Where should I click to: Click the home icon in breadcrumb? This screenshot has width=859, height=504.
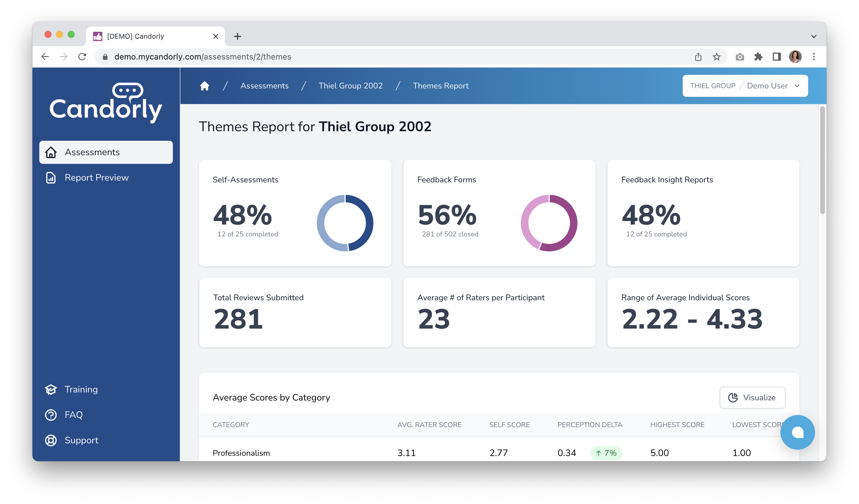click(x=205, y=86)
